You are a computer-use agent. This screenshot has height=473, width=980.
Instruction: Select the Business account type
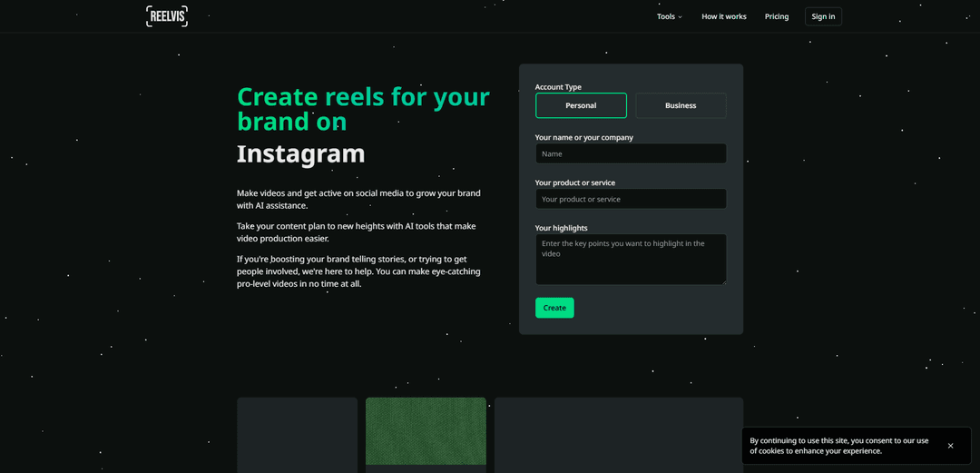pos(681,105)
